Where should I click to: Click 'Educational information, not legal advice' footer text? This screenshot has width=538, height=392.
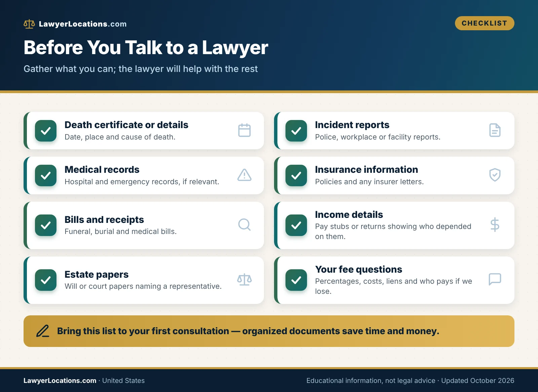(x=371, y=381)
